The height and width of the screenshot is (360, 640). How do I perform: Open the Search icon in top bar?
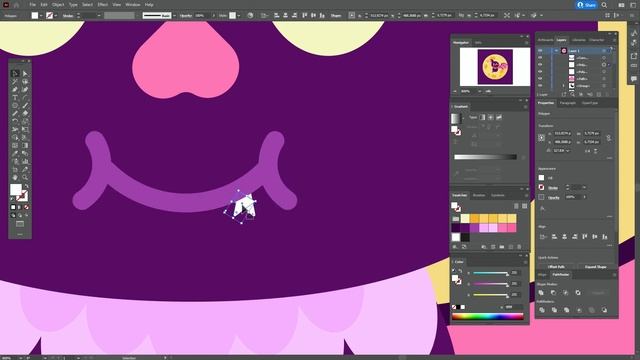(604, 5)
